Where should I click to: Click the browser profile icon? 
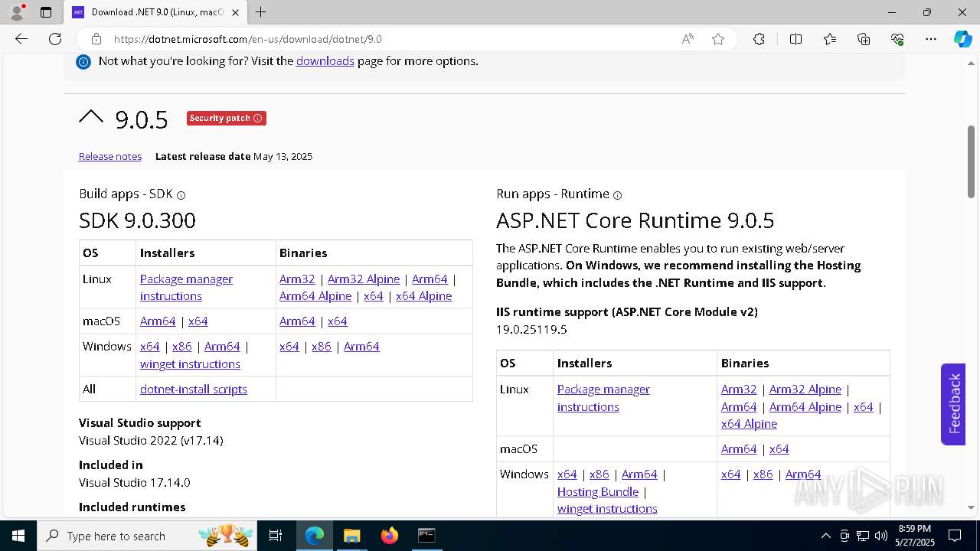click(x=17, y=12)
